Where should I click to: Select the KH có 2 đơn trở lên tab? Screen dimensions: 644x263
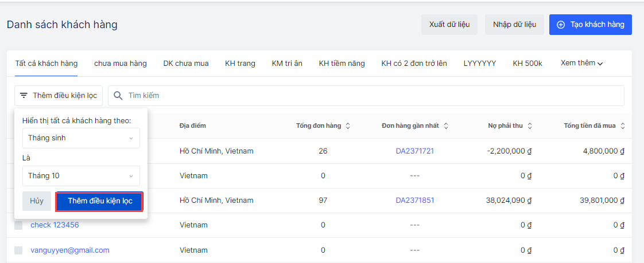(x=414, y=63)
